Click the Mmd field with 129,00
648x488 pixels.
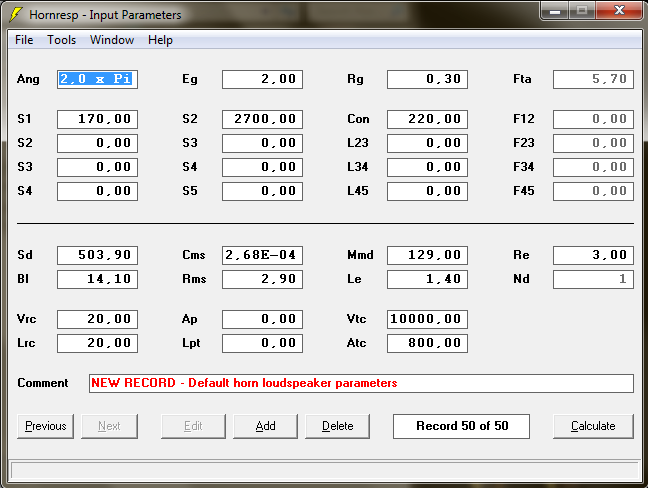point(427,255)
